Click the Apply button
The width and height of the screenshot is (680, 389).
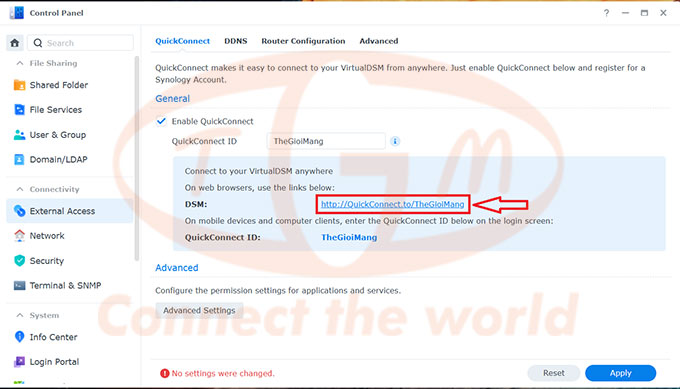621,373
